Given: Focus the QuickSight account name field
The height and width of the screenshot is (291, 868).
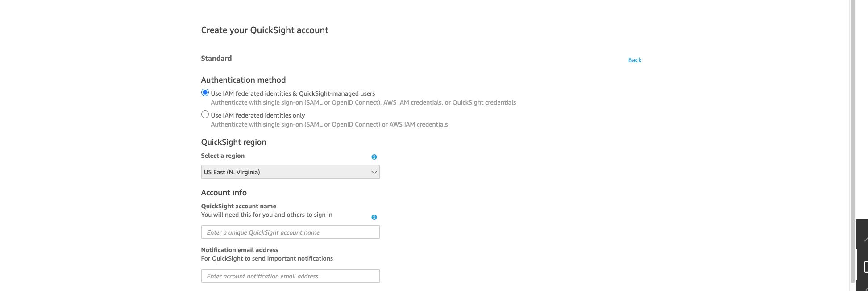Looking at the screenshot, I should pyautogui.click(x=290, y=232).
